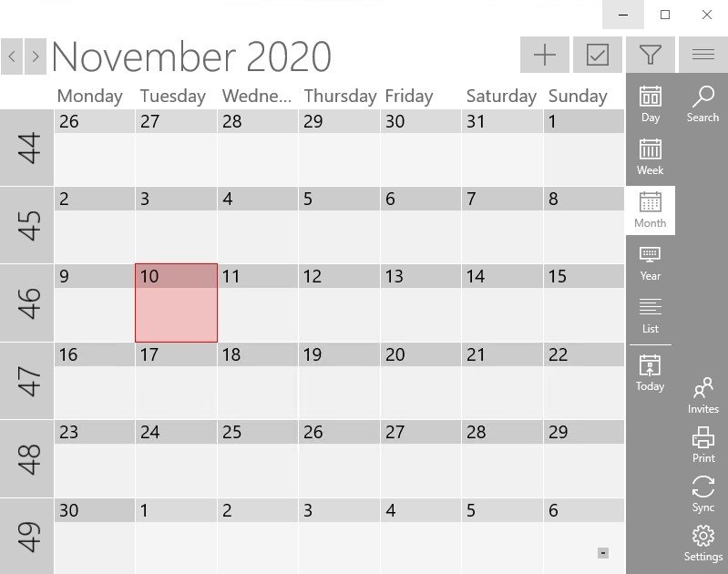Go to previous month arrow
The height and width of the screenshot is (574, 728).
(12, 56)
